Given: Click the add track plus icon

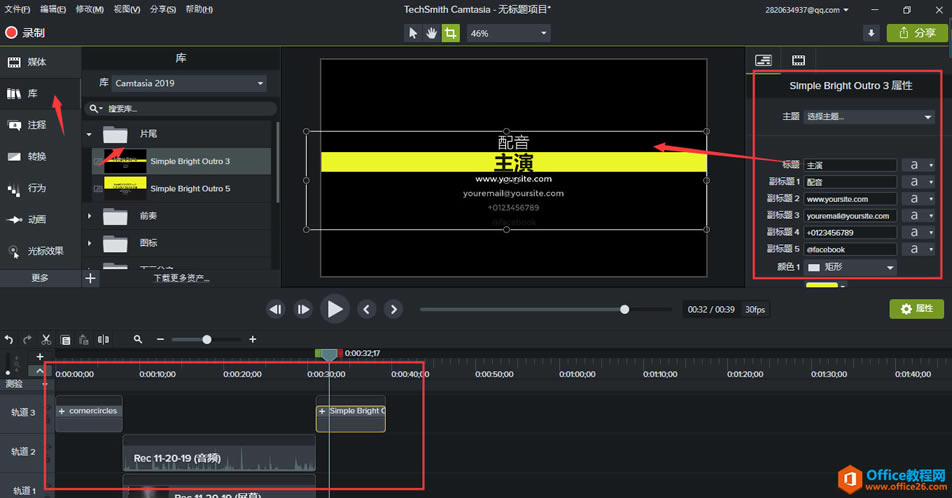Looking at the screenshot, I should pyautogui.click(x=40, y=356).
